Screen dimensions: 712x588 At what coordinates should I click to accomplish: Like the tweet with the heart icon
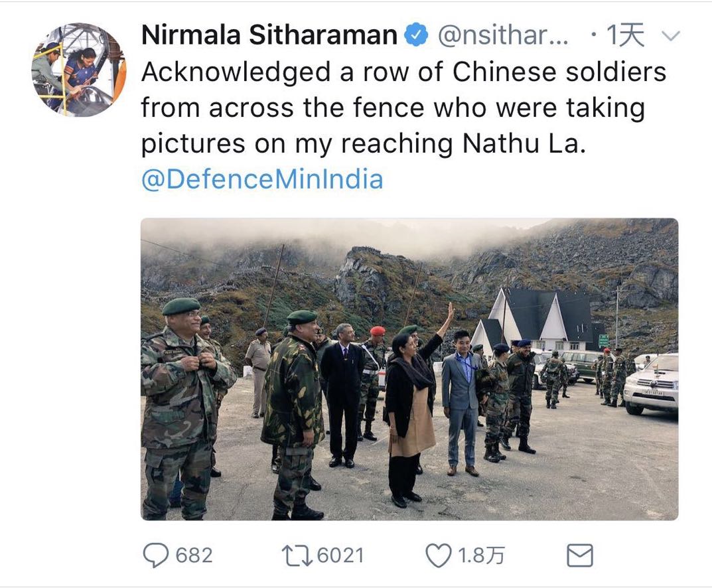(438, 555)
